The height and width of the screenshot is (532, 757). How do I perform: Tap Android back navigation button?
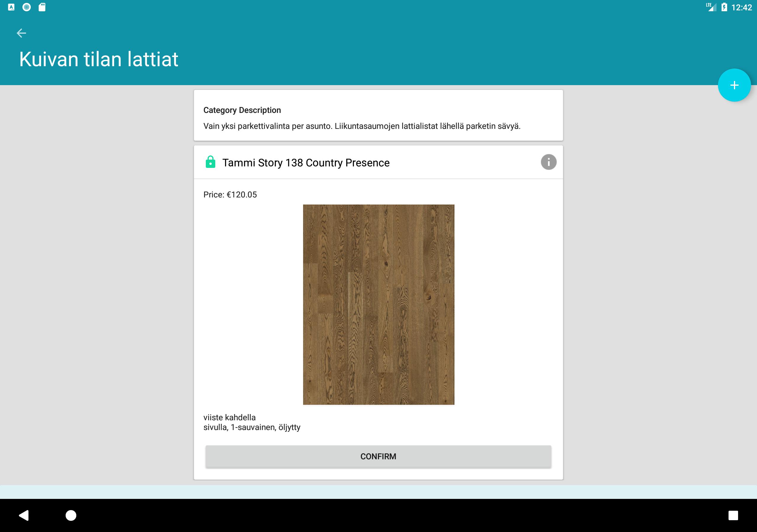(x=24, y=515)
